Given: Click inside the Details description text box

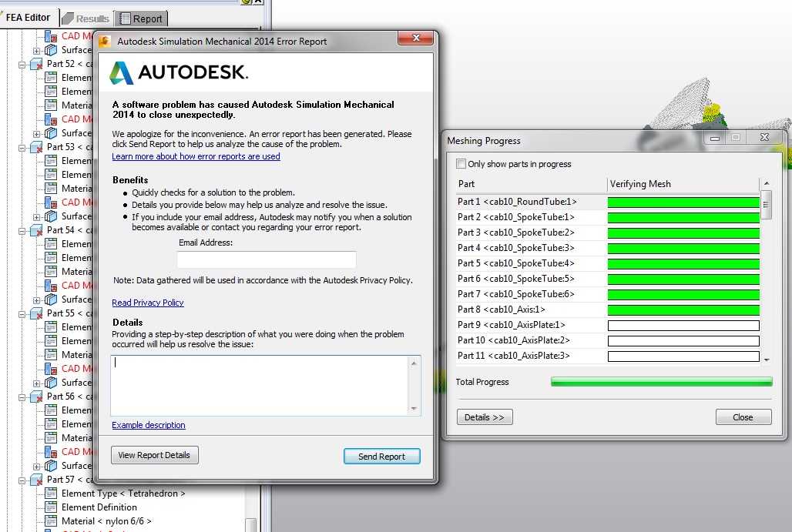Looking at the screenshot, I should (x=259, y=386).
